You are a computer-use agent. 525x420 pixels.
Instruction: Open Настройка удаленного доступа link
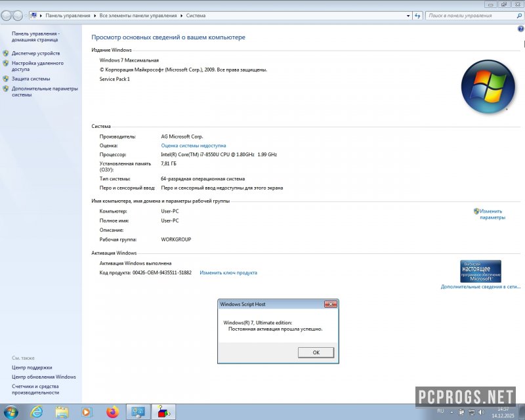coord(37,66)
